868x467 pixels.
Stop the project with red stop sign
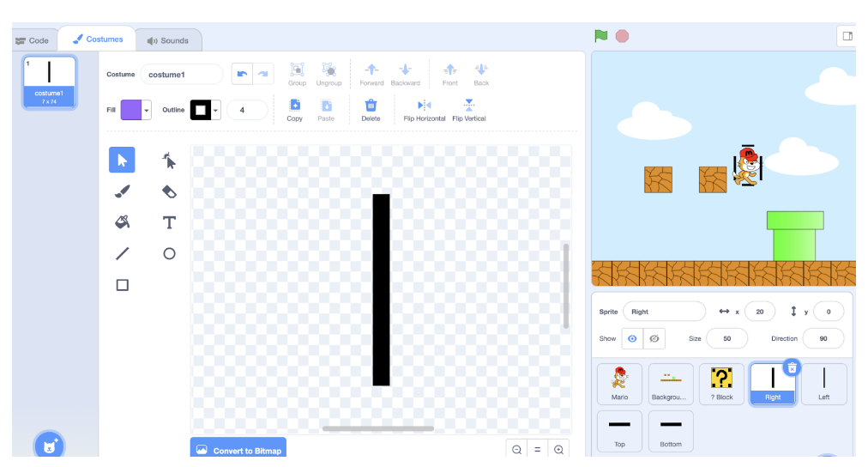[622, 36]
